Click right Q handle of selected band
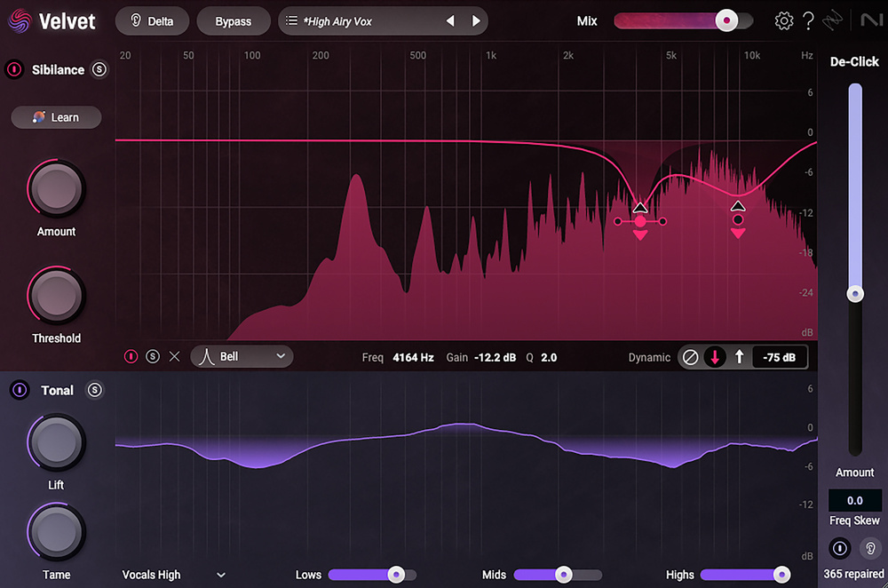The image size is (888, 588). 662,221
